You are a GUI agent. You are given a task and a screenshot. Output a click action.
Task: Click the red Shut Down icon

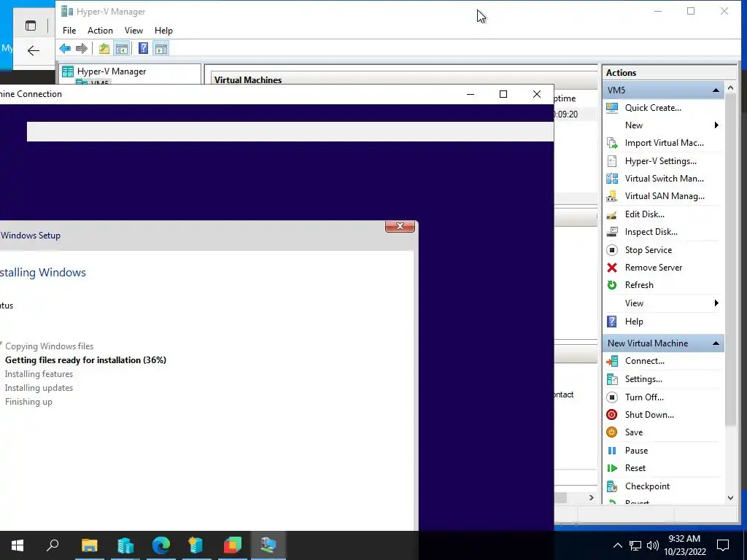point(612,415)
